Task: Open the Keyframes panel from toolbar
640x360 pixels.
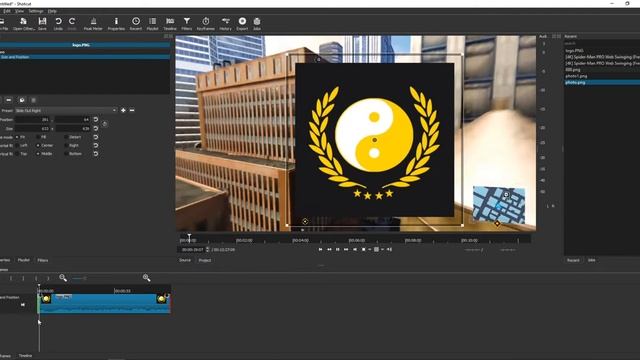Action: (x=206, y=24)
